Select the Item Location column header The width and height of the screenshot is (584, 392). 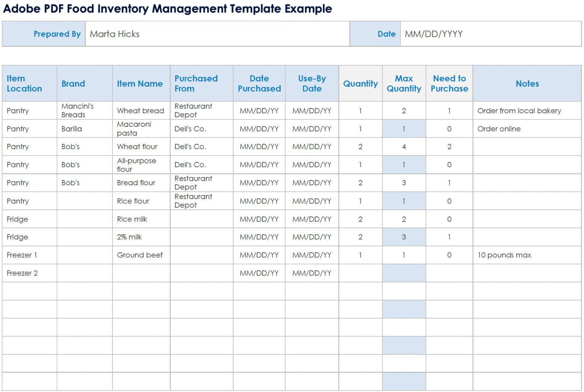click(x=29, y=84)
